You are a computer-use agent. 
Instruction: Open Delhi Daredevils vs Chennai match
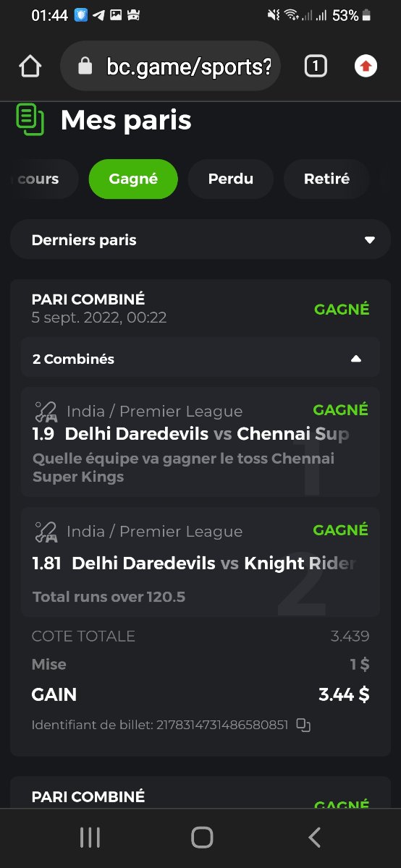tap(207, 434)
